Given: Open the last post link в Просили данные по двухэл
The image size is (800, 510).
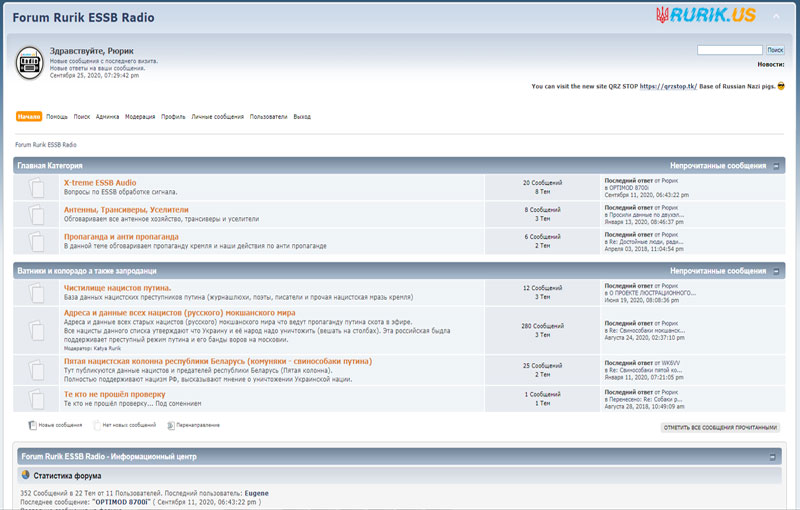Looking at the screenshot, I should pos(646,215).
